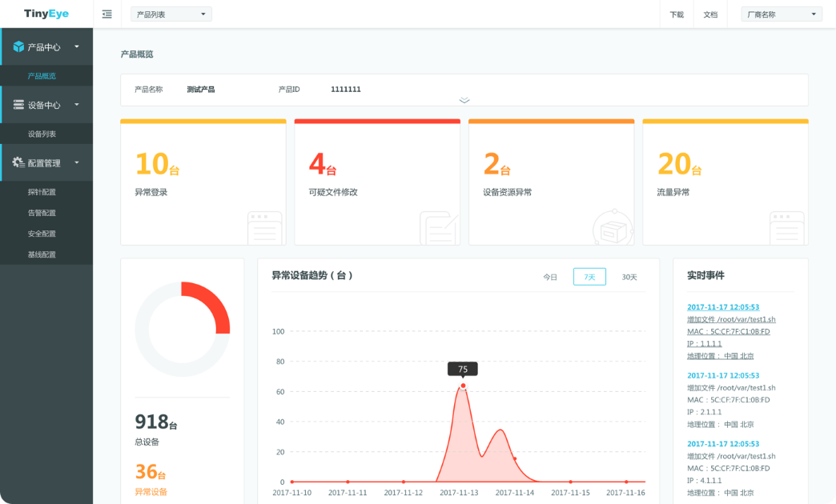
Task: Click the 可疑文件修改 card edit icon
Action: [438, 228]
